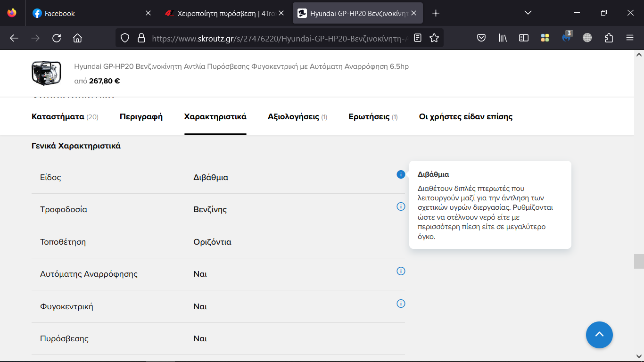Click the globe extension icon in toolbar
The width and height of the screenshot is (644, 362).
point(587,38)
